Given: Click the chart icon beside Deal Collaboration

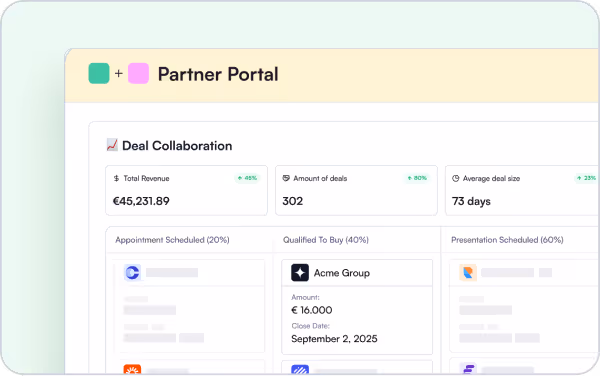Looking at the screenshot, I should point(112,145).
